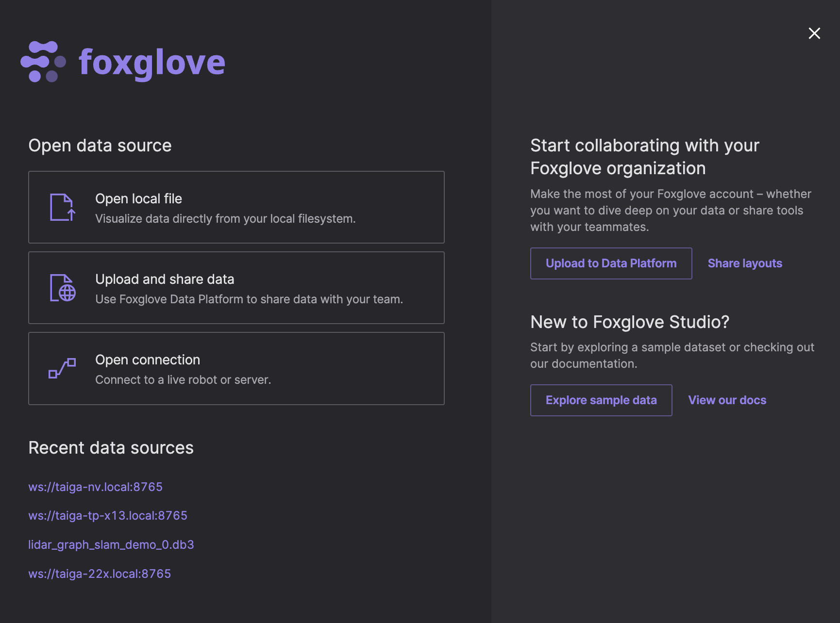Click the New to Foxglove Studio heading
The image size is (840, 623).
pyautogui.click(x=630, y=322)
